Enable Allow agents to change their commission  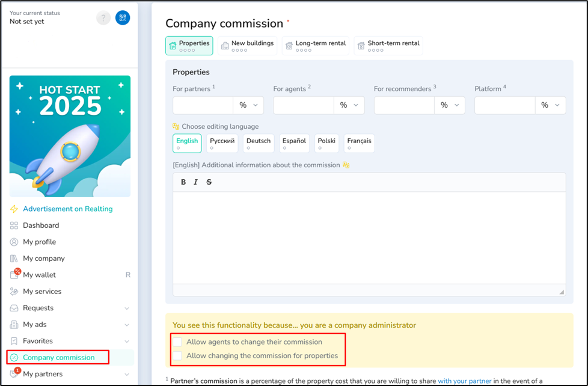[177, 342]
